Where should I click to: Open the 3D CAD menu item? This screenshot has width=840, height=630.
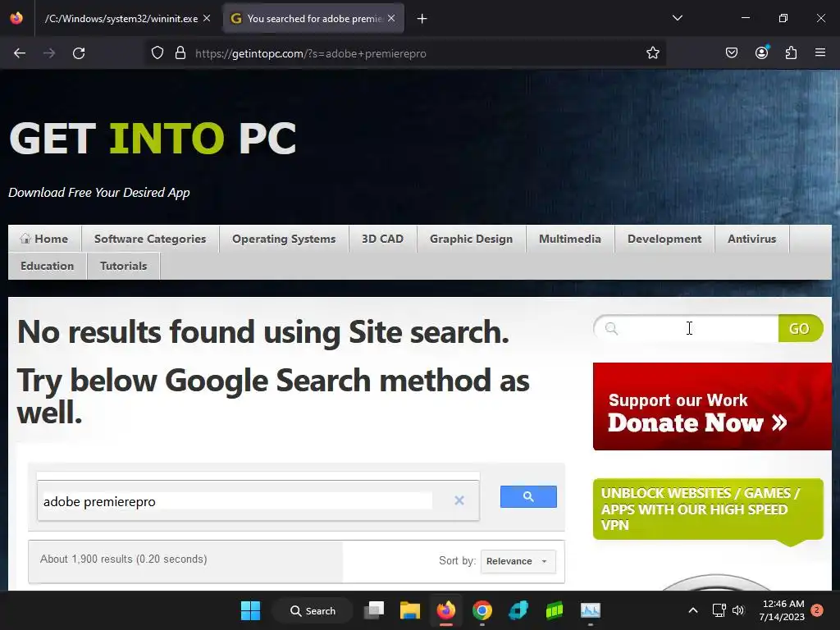(382, 239)
